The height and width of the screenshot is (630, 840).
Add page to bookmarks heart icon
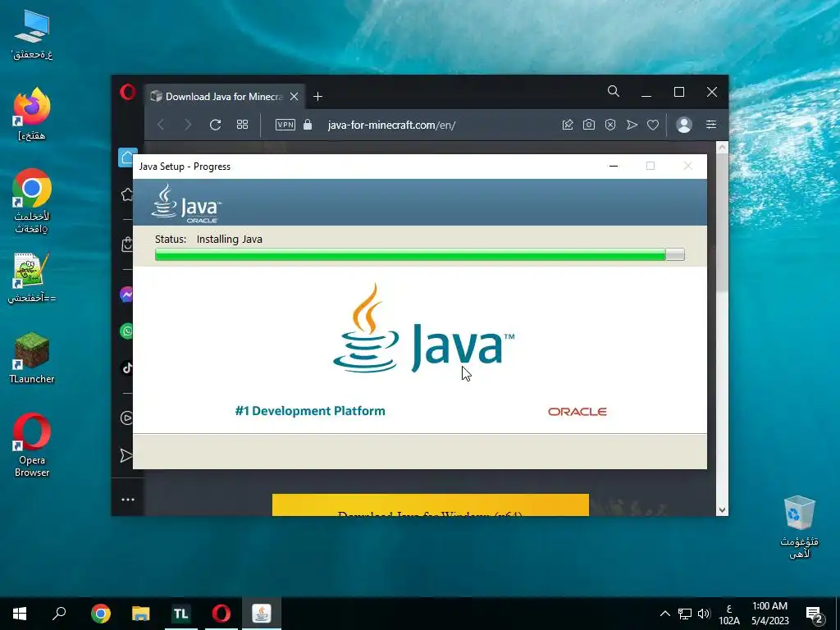coord(652,125)
